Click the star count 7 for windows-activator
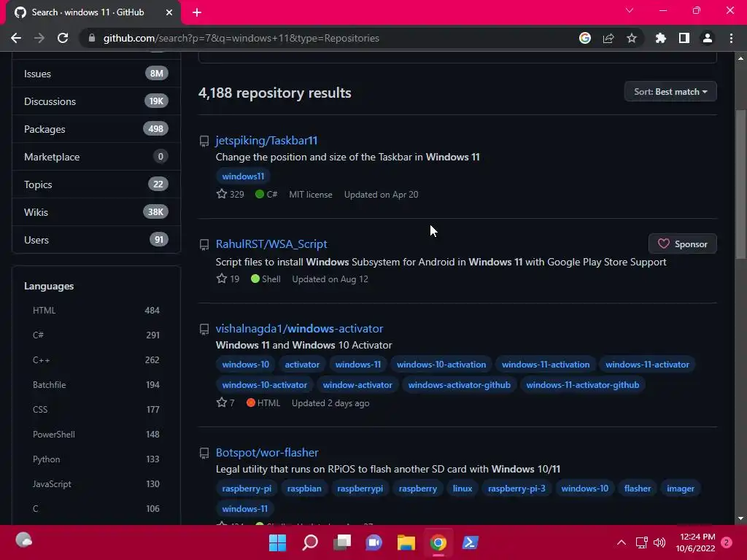 click(225, 402)
